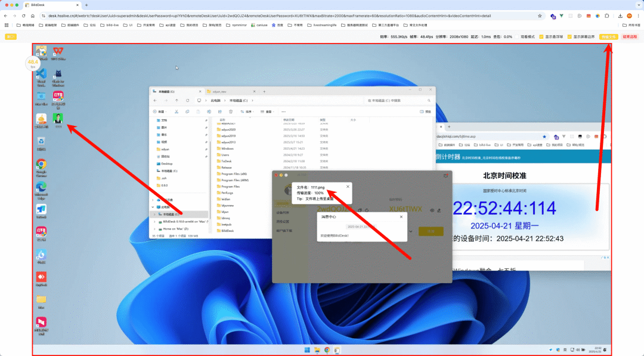This screenshot has height=356, width=644.
Task: Click the yellow 传输文件 button
Action: point(608,37)
